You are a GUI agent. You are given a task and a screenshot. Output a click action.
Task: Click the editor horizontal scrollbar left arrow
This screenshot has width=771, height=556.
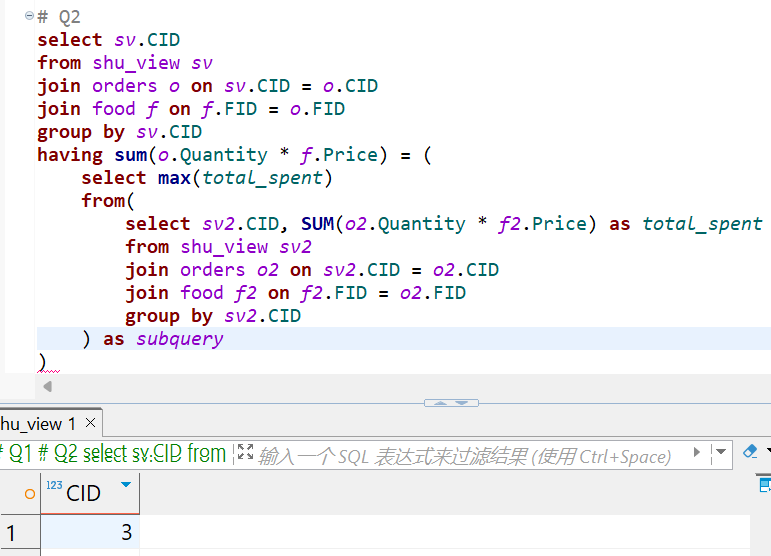(x=47, y=385)
